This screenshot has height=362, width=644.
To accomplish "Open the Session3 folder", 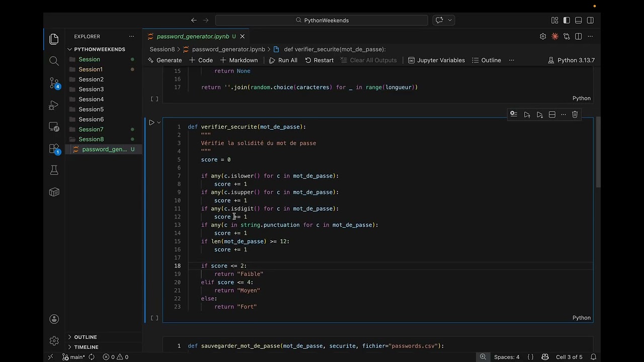I will (x=91, y=89).
